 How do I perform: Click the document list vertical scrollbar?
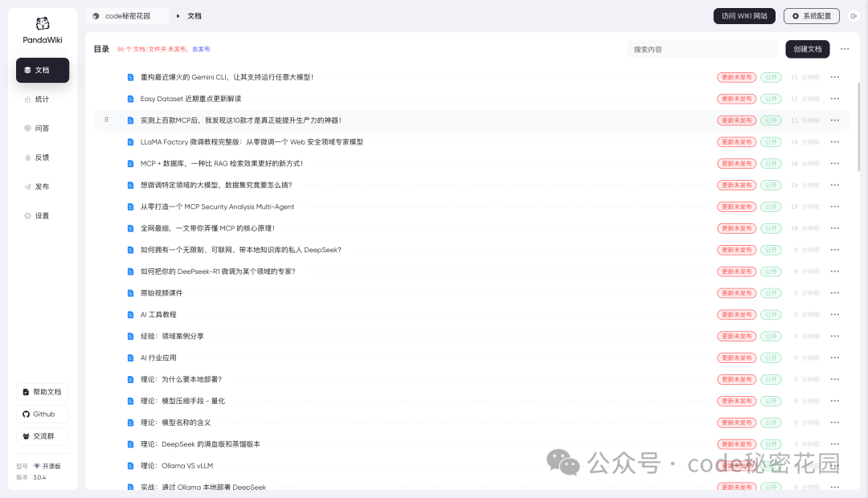(858, 127)
